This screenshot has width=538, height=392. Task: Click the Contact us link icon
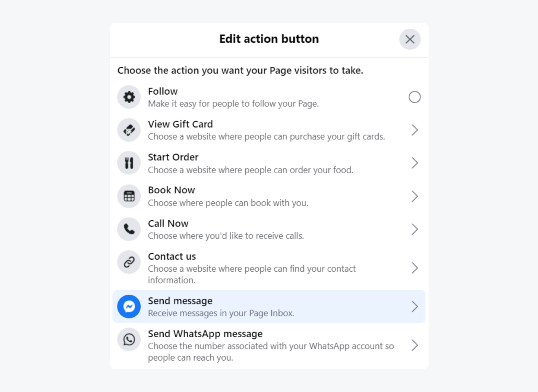coord(129,262)
